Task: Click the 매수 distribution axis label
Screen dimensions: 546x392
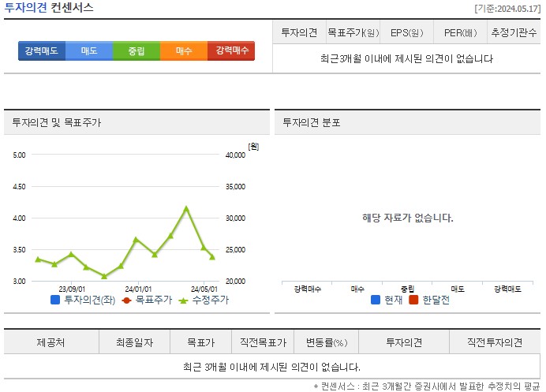Action: click(357, 289)
